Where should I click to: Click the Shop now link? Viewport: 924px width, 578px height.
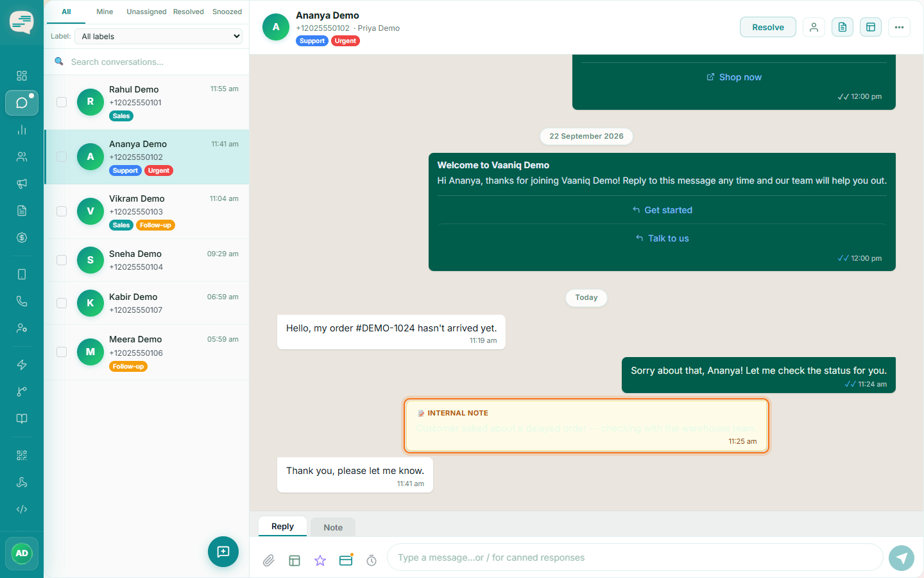tap(734, 77)
